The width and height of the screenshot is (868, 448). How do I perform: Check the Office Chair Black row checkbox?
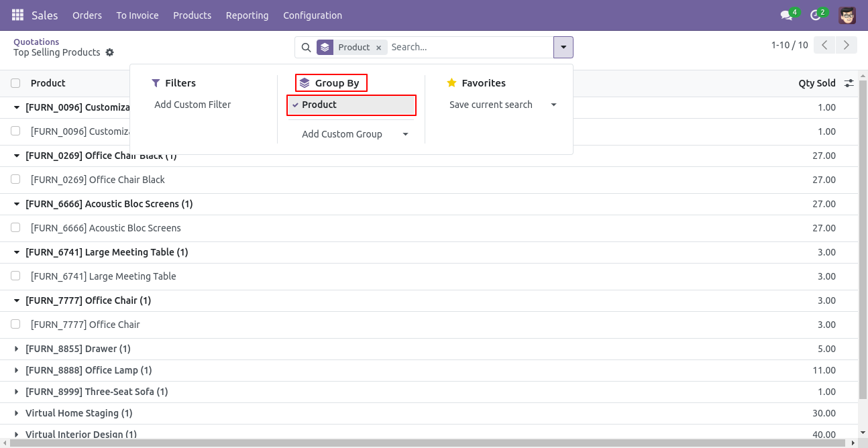(15, 179)
